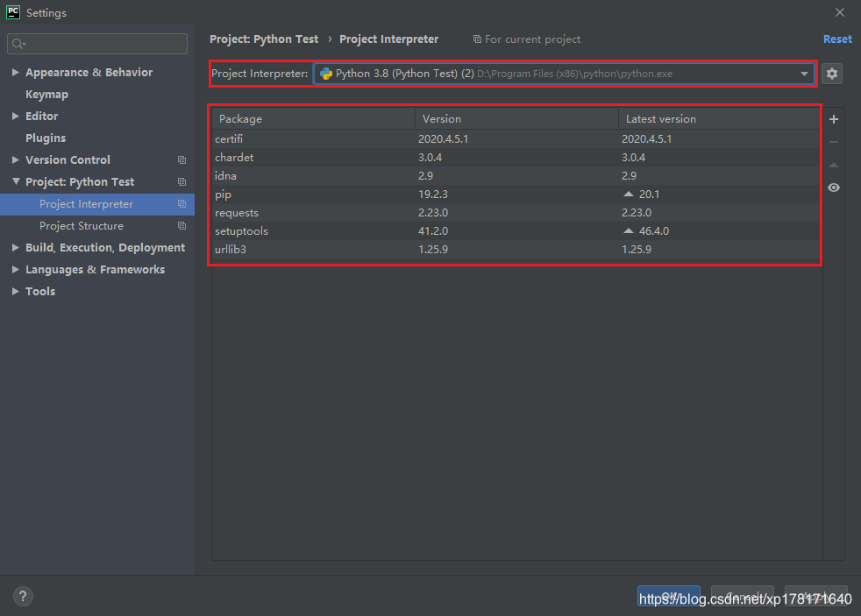Expand the Version Control section
The width and height of the screenshot is (861, 616).
16,159
